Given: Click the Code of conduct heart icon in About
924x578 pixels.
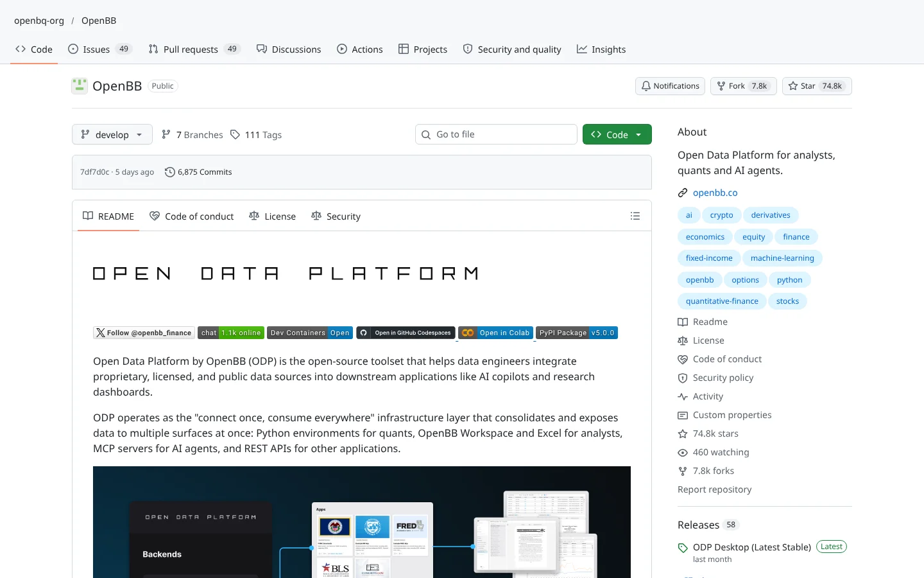Looking at the screenshot, I should (683, 359).
